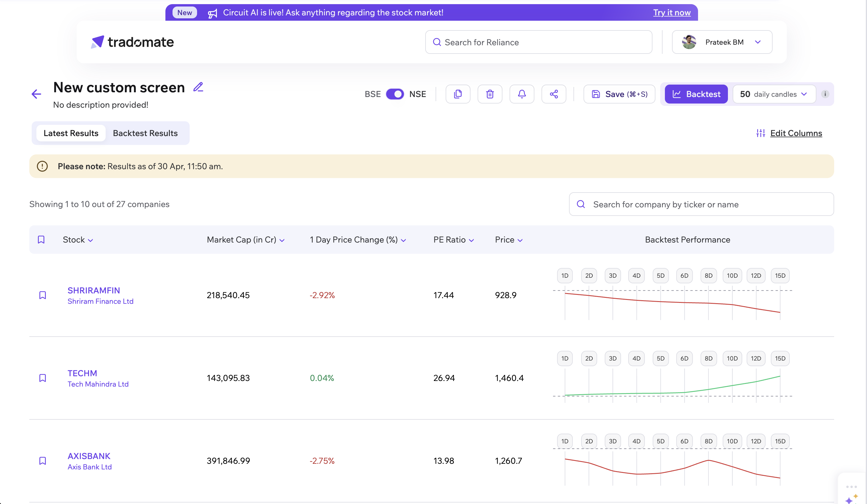Select 12D period for SHRIRAMFIN backtest
Screen dimensions: 867x504
[756, 275]
